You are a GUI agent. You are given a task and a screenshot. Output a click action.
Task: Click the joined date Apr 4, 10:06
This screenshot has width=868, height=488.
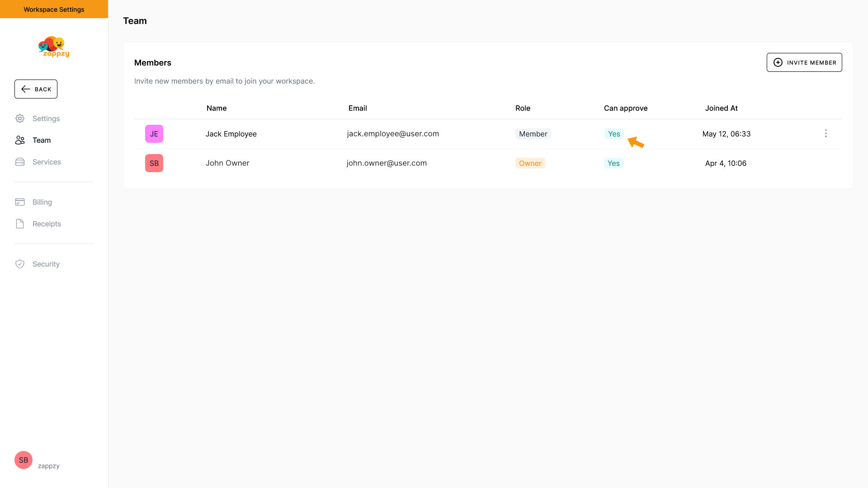pos(726,163)
